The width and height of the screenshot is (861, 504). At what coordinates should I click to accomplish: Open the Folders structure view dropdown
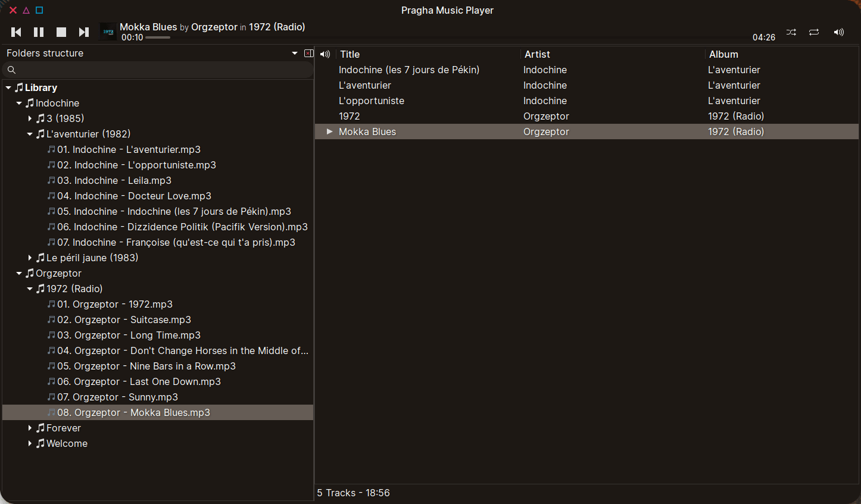coord(295,54)
